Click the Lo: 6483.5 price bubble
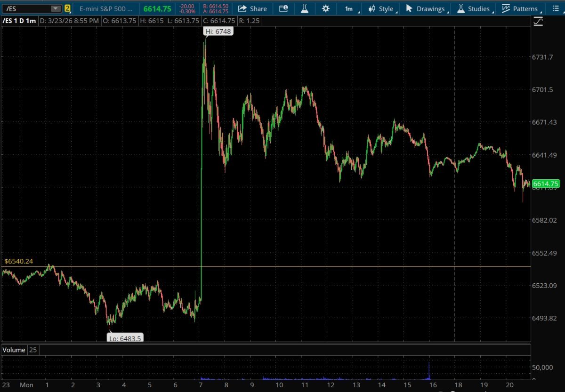 point(125,337)
